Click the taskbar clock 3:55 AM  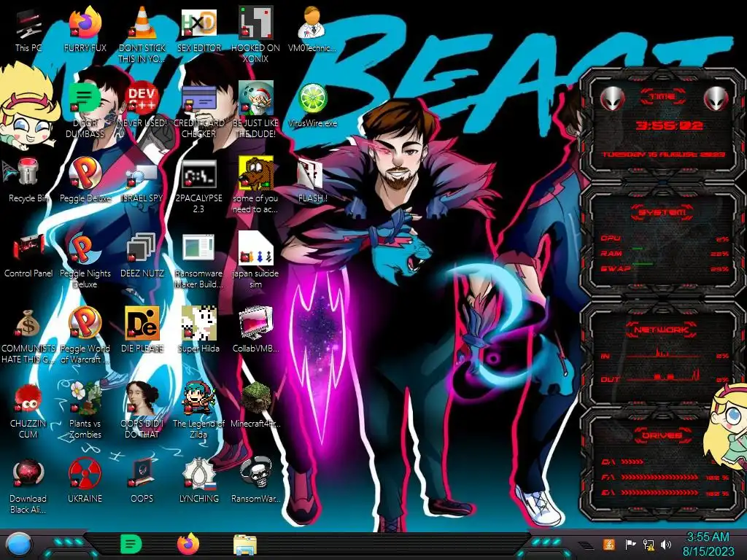pos(708,544)
